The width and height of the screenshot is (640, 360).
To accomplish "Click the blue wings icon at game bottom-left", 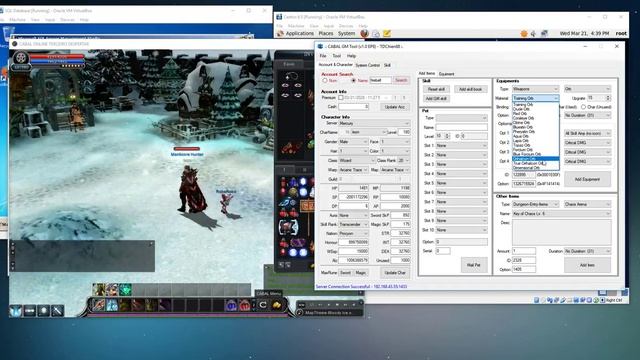I will (x=16, y=311).
